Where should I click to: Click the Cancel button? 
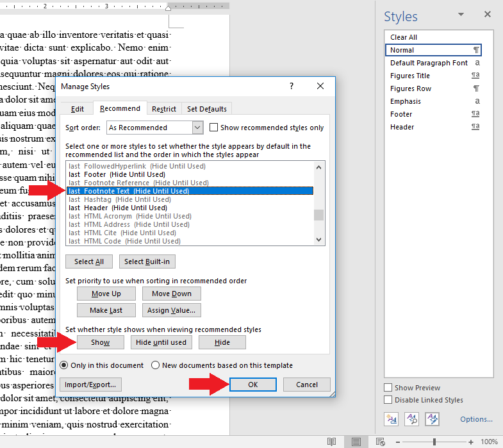[307, 385]
